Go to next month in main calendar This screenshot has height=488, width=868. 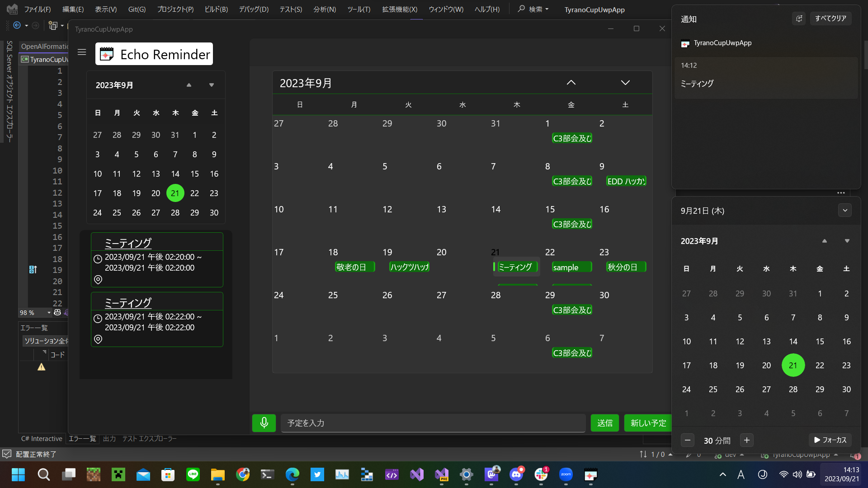pos(625,83)
